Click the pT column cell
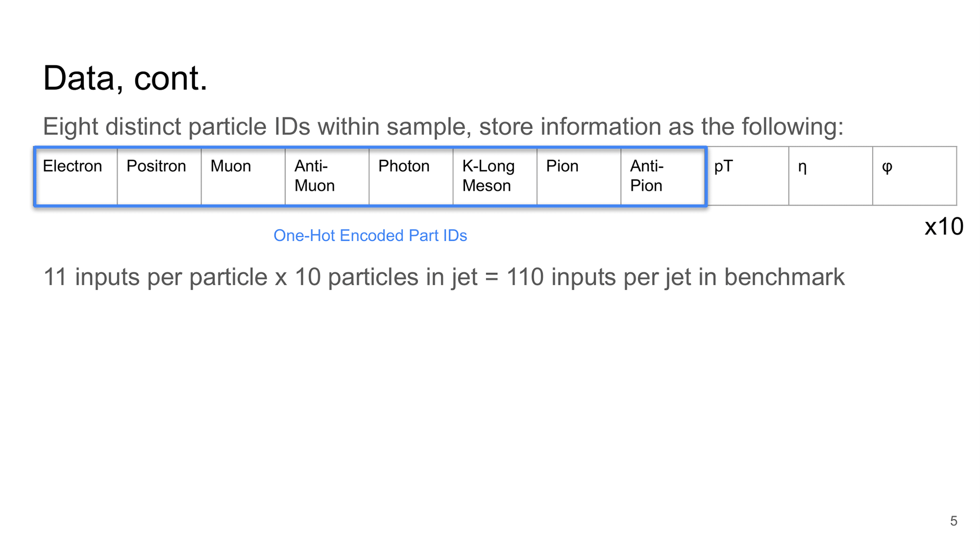 tap(747, 176)
